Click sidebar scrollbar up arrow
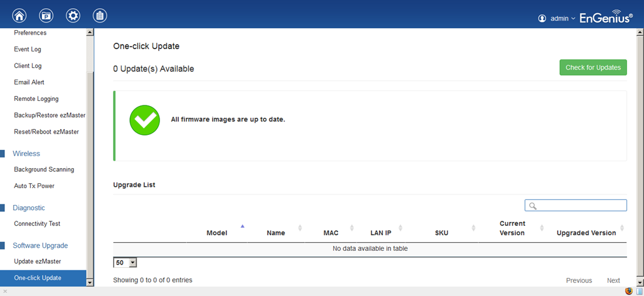This screenshot has height=296, width=644. [x=90, y=32]
